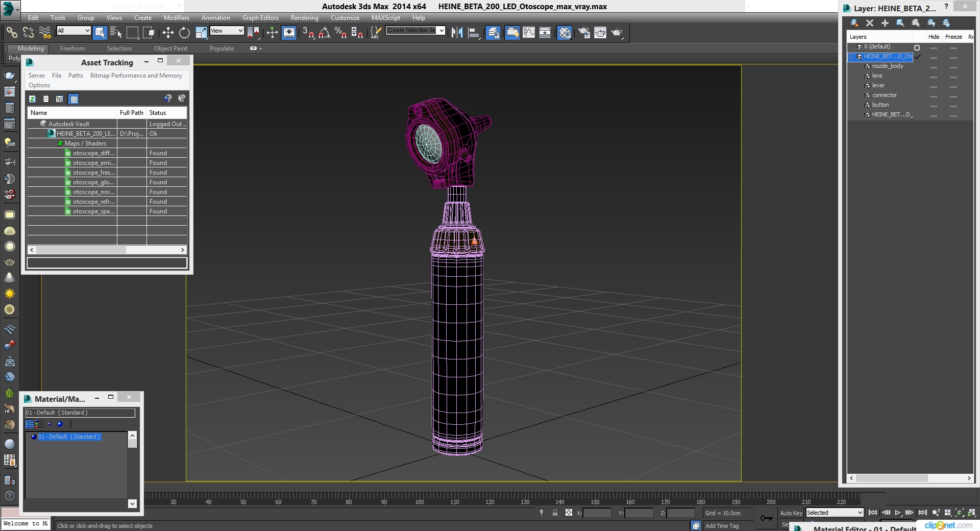Open Edit Named Selection Sets
Image resolution: width=980 pixels, height=531 pixels.
coord(376,33)
